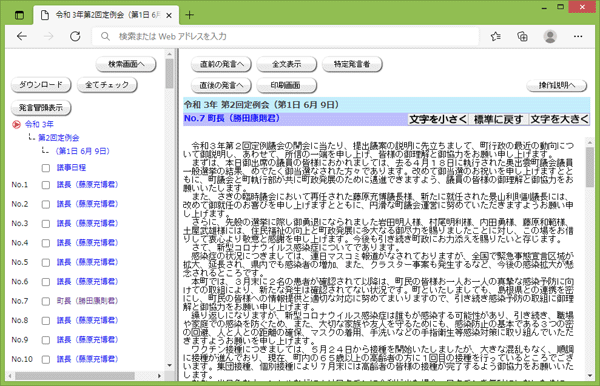The height and width of the screenshot is (386, 600).
Task: Click the speech text scrollbar thumb
Action: click(590, 167)
